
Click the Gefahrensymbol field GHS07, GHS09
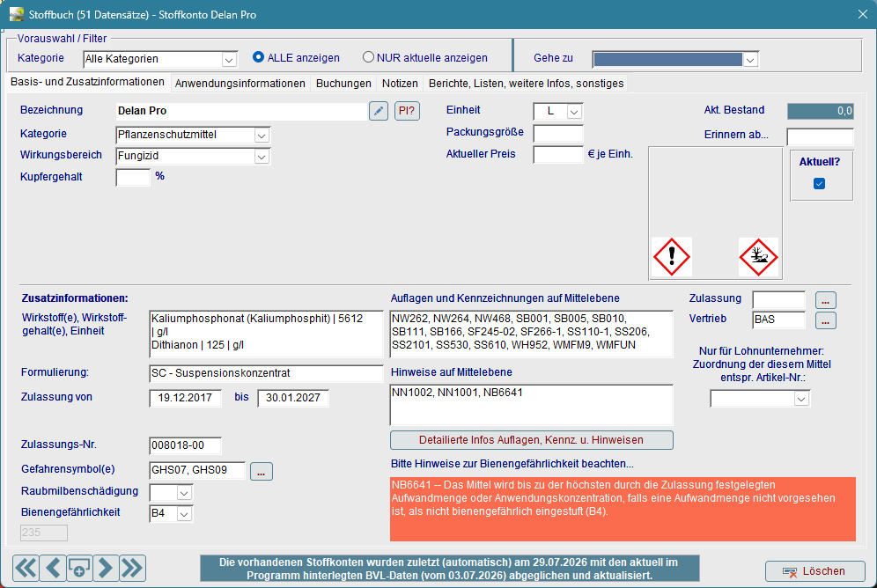tap(197, 470)
